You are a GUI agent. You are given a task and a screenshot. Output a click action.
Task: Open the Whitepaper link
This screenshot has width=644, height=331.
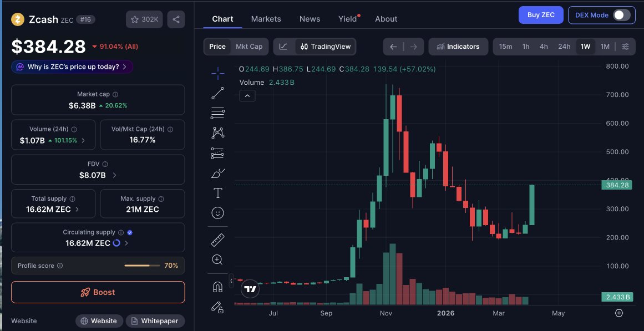point(155,321)
